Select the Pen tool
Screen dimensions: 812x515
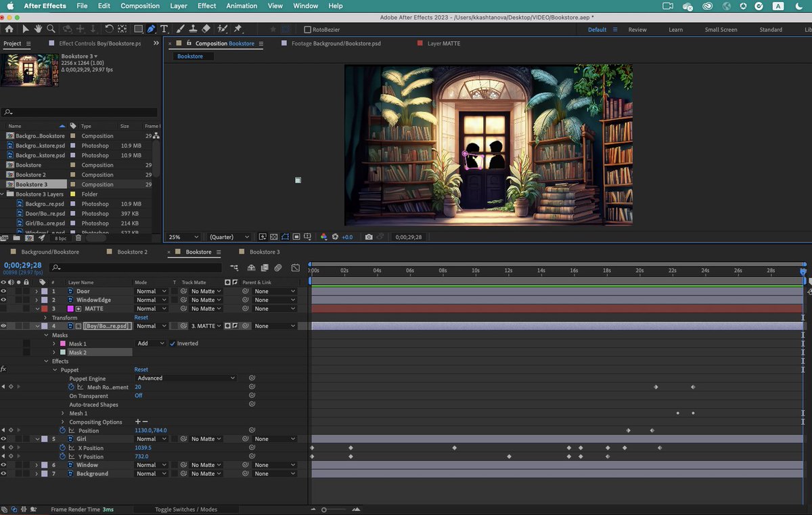coord(151,29)
